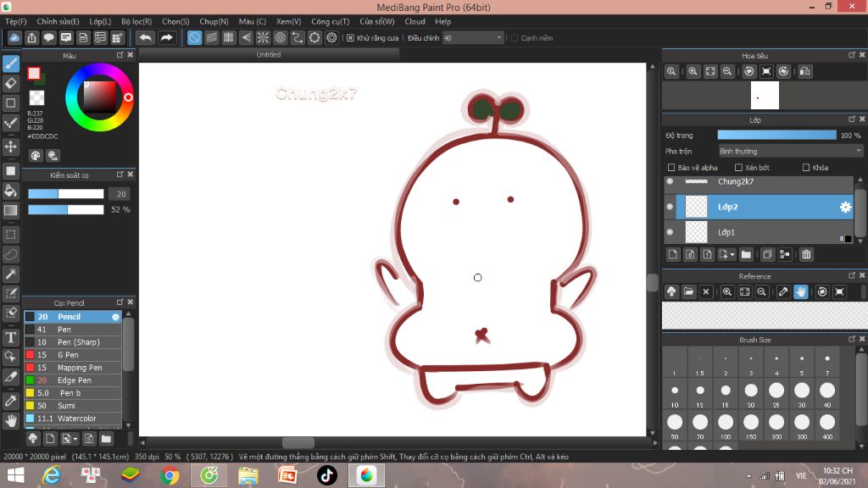Open Pha trộn blend mode dropdown
Viewport: 868px width, 488px height.
(x=791, y=151)
